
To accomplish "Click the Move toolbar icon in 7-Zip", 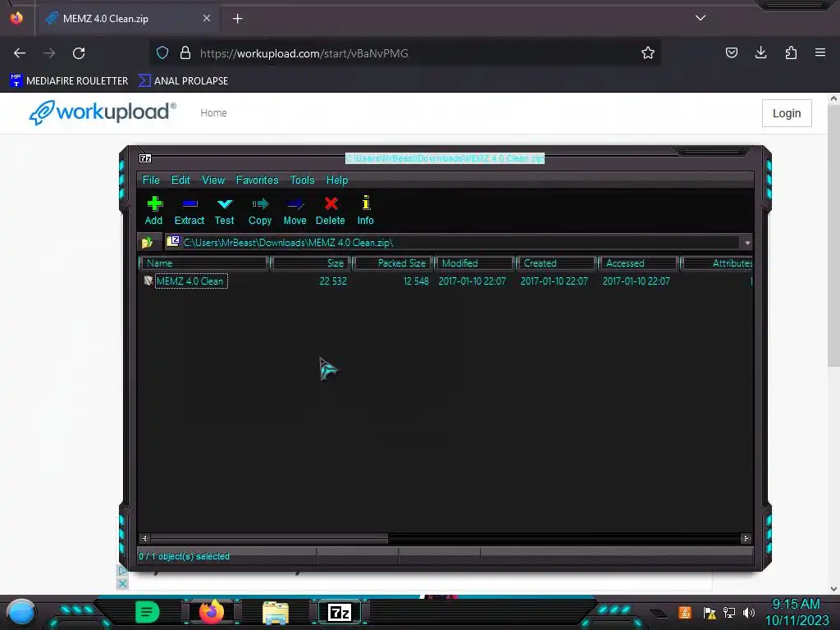I will pyautogui.click(x=295, y=211).
